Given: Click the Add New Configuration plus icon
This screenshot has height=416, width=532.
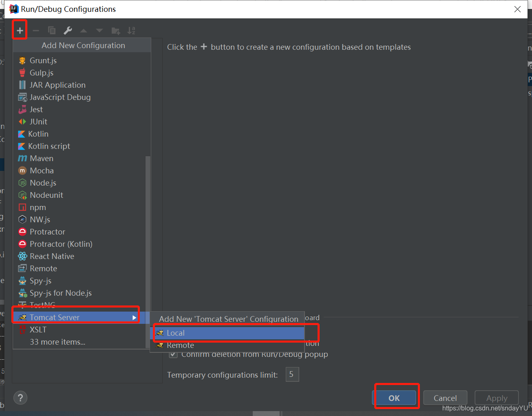Looking at the screenshot, I should pyautogui.click(x=20, y=31).
